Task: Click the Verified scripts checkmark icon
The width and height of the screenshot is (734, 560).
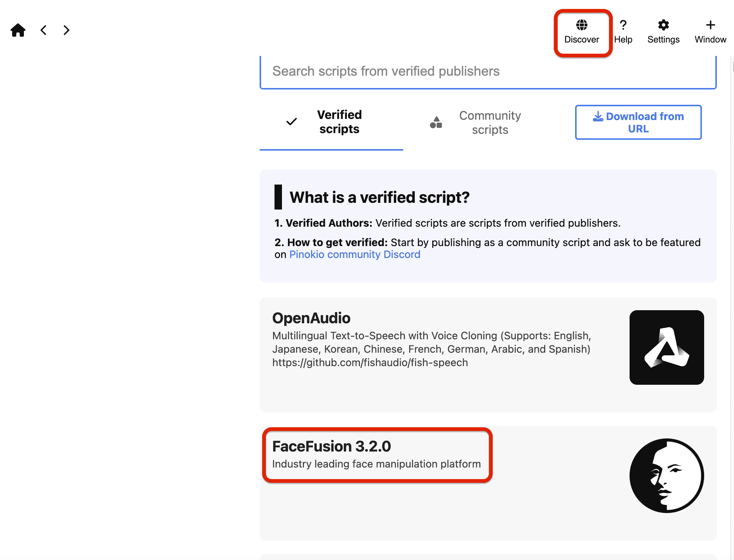Action: (292, 122)
